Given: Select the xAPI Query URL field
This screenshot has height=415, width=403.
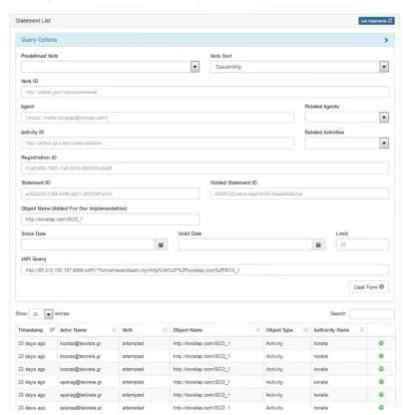Looking at the screenshot, I should point(205,270).
